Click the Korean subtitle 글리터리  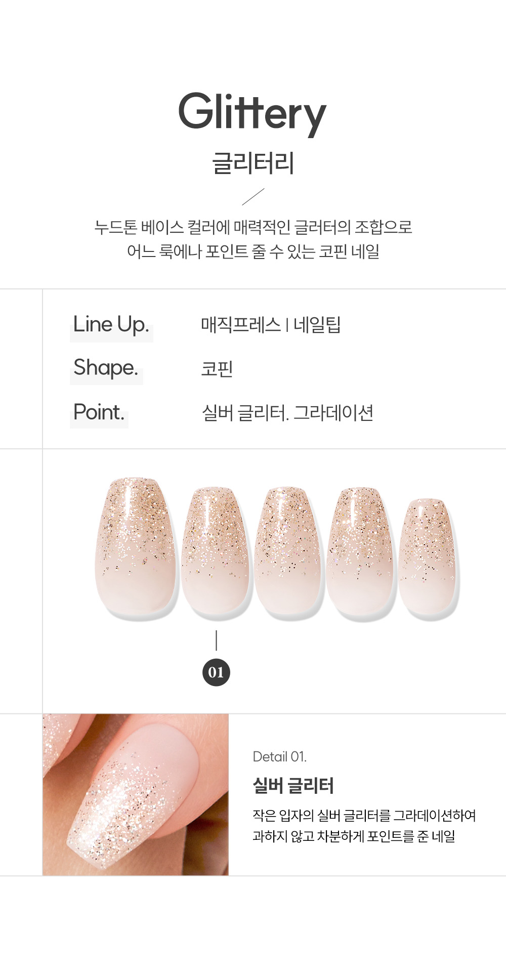(x=253, y=163)
